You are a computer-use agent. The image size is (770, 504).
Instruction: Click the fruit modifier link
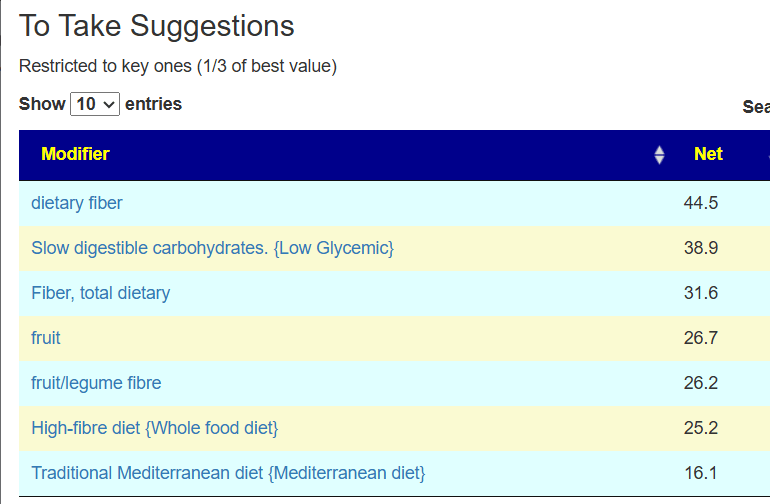coord(46,338)
